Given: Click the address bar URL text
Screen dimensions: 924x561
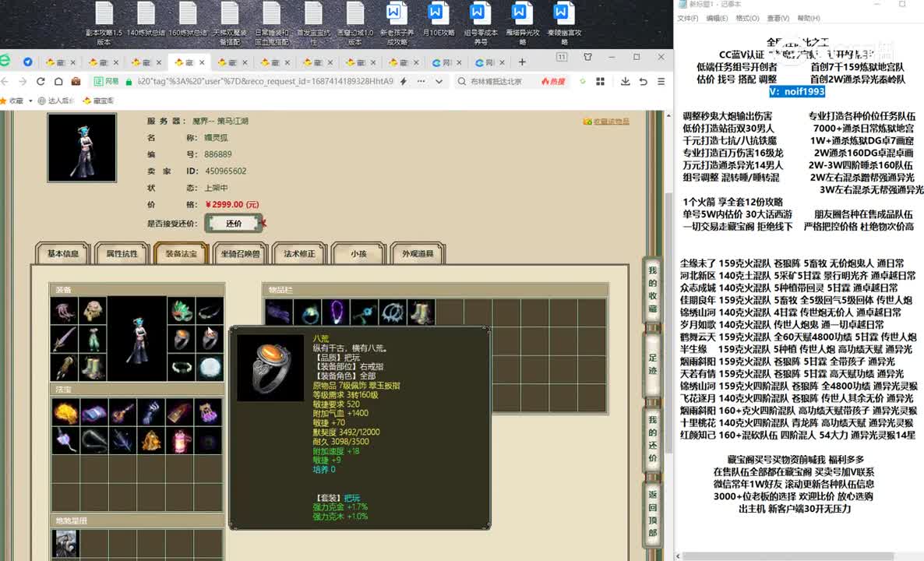Looking at the screenshot, I should coord(265,81).
